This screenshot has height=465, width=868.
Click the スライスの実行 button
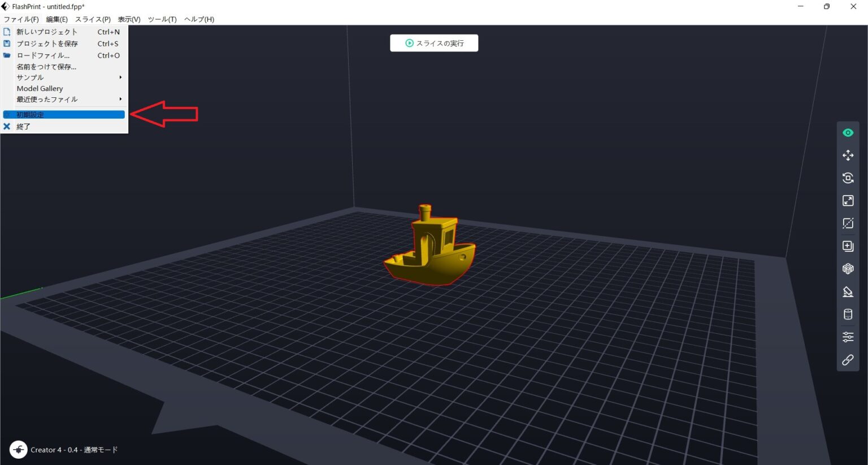click(x=434, y=43)
